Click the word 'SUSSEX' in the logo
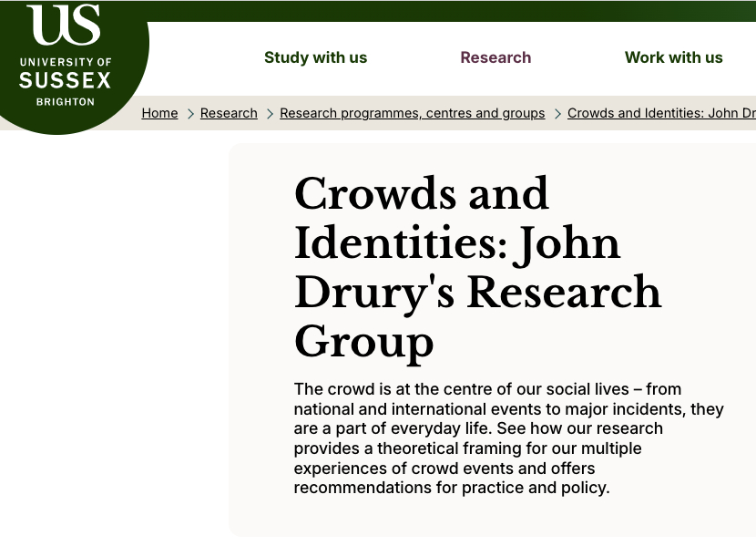The height and width of the screenshot is (546, 756). pyautogui.click(x=65, y=81)
